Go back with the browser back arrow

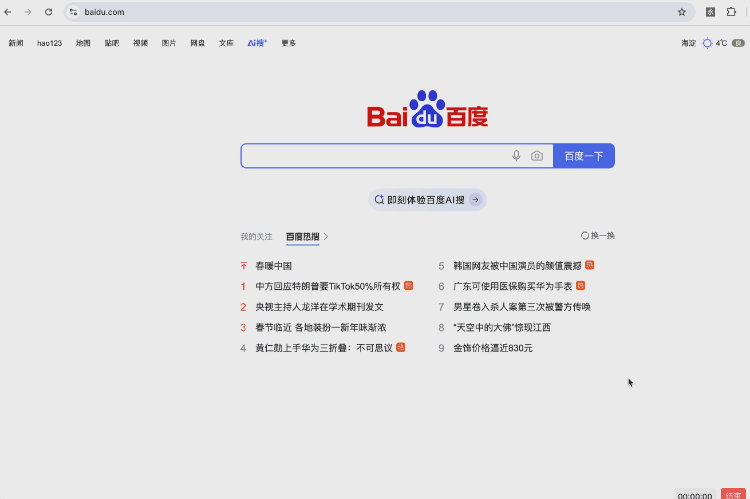[8, 12]
